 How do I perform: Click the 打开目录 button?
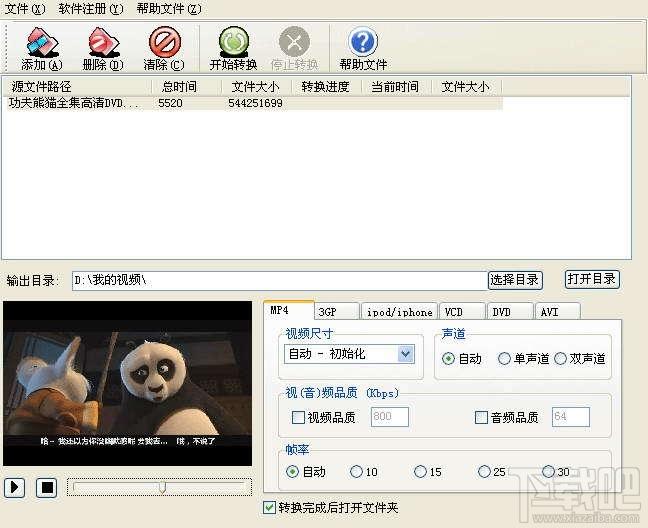point(592,279)
